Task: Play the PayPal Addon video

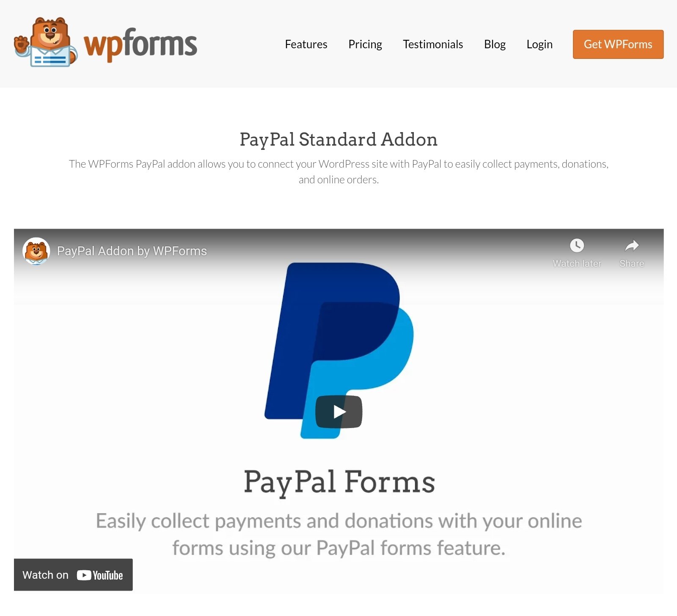Action: click(x=339, y=412)
